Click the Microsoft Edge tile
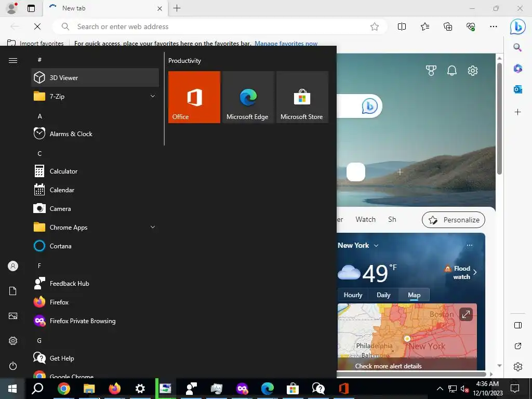532x399 pixels. [x=248, y=97]
